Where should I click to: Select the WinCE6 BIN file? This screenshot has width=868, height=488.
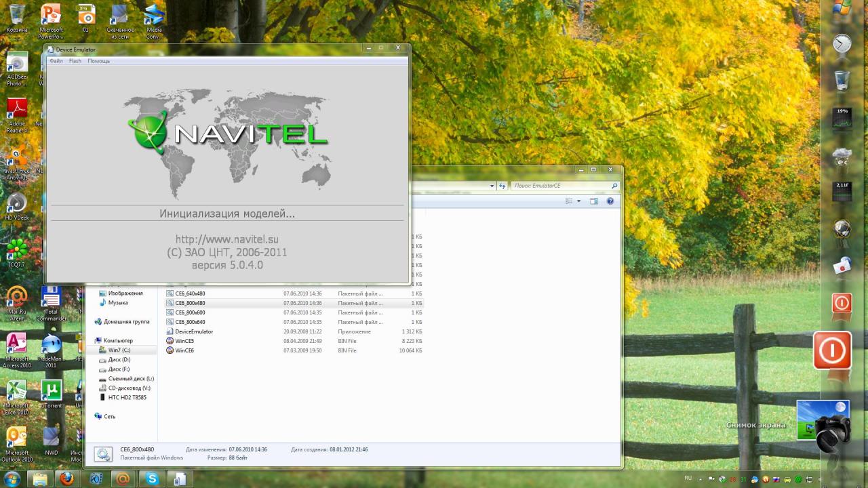184,350
